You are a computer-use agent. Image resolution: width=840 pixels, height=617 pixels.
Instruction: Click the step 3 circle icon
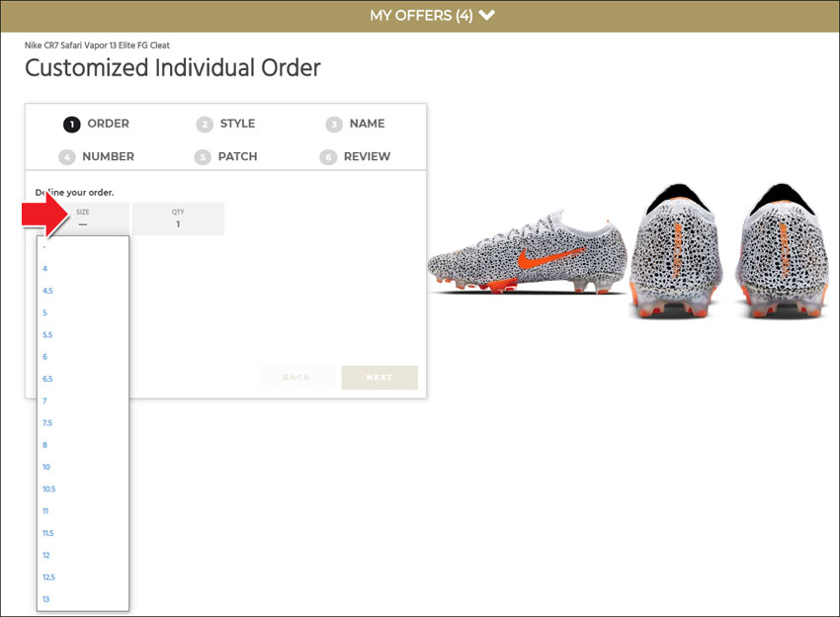(x=334, y=125)
